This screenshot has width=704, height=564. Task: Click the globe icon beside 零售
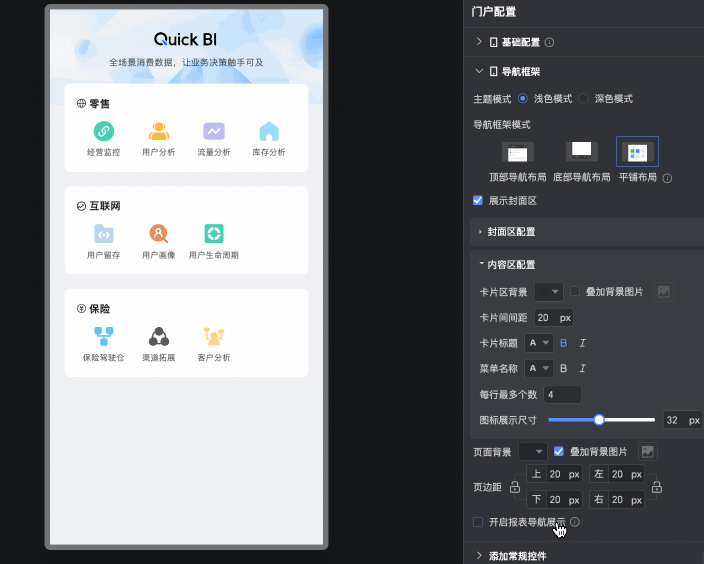(x=81, y=104)
